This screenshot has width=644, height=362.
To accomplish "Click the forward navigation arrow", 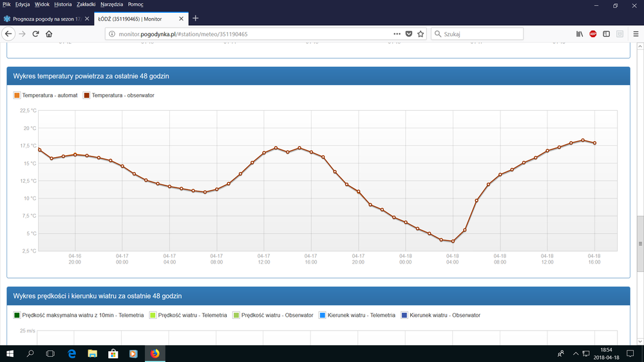I will (x=22, y=34).
